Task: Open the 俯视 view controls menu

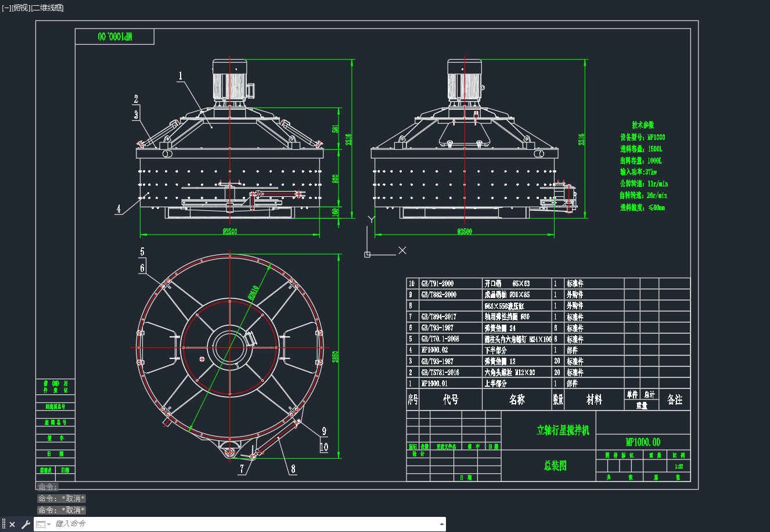Action: pyautogui.click(x=20, y=8)
